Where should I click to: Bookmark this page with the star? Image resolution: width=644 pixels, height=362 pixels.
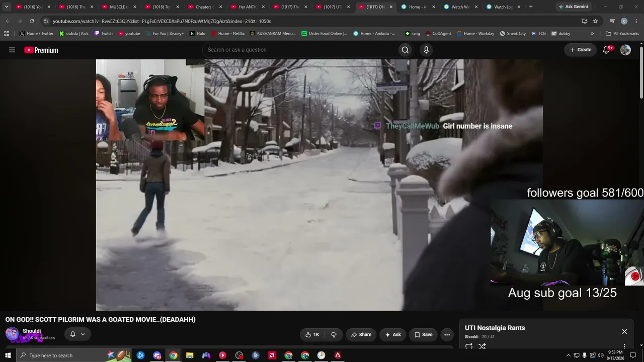[595, 21]
